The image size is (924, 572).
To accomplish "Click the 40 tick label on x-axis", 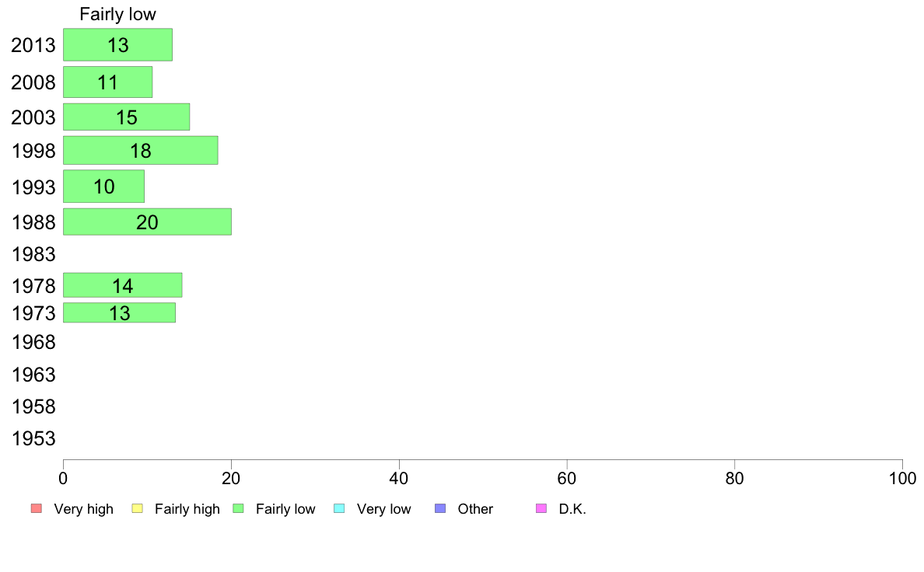I will (399, 478).
